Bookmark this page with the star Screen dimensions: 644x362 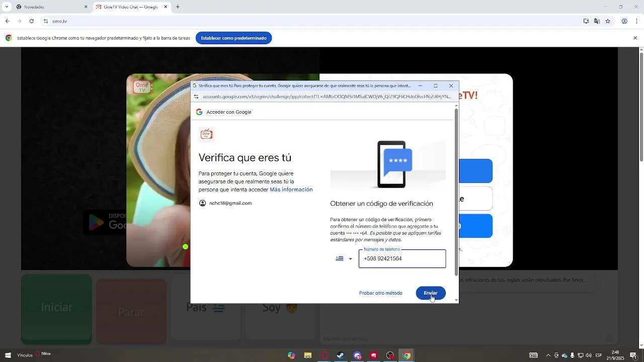[x=608, y=21]
